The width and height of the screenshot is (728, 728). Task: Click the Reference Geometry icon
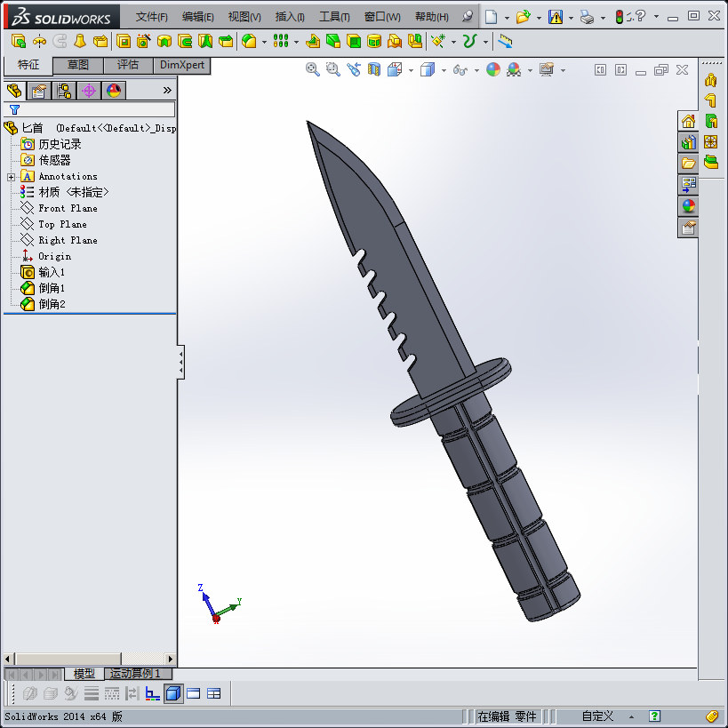click(438, 41)
